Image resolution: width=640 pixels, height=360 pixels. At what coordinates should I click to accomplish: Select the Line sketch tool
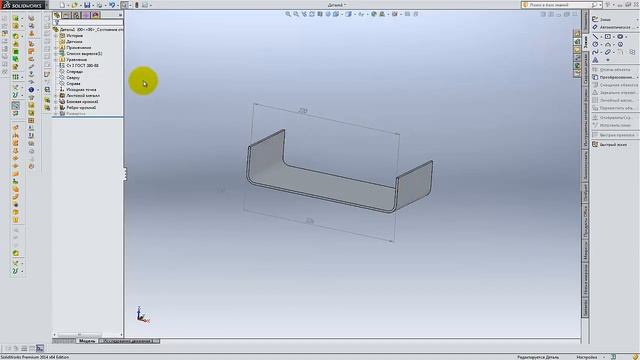[595, 36]
